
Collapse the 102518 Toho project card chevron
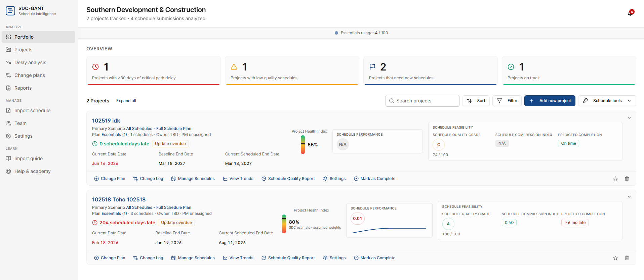point(629,197)
